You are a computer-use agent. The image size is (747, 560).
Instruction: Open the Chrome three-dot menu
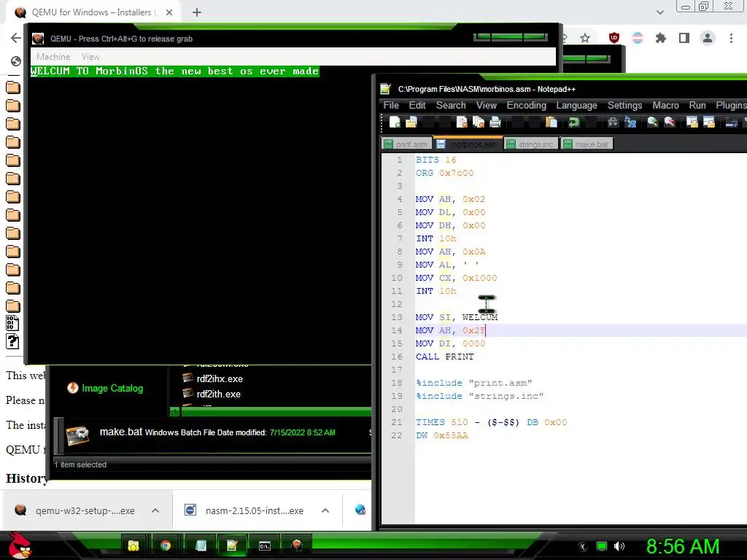click(x=731, y=38)
